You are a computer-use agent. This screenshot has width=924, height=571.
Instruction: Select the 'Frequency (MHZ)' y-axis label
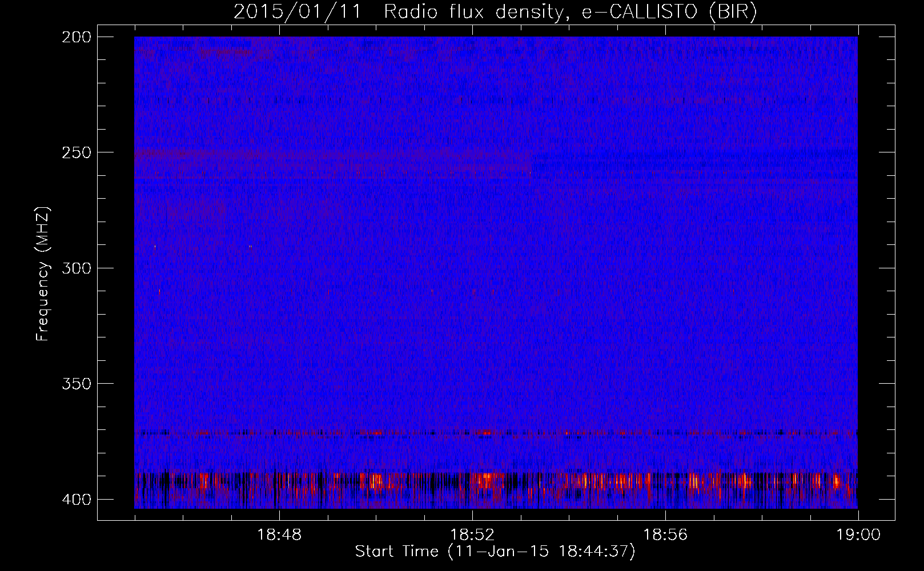click(x=43, y=274)
